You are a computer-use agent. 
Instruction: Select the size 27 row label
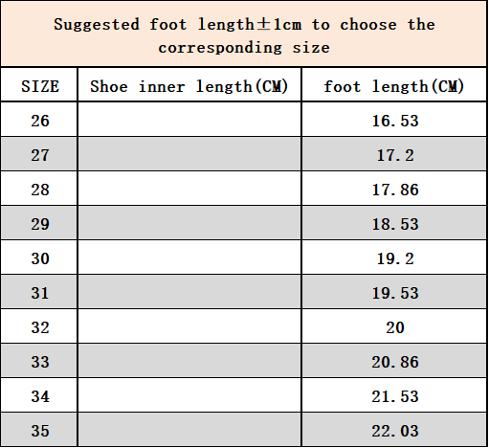39,154
